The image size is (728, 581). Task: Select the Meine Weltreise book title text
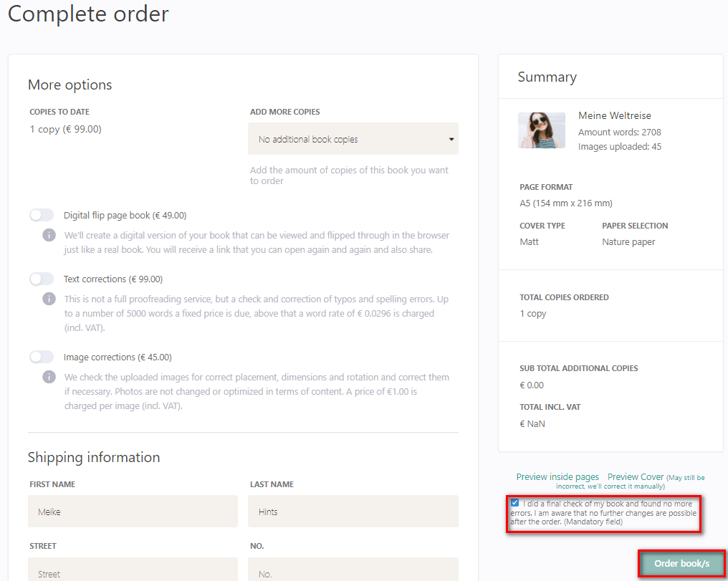click(x=615, y=115)
